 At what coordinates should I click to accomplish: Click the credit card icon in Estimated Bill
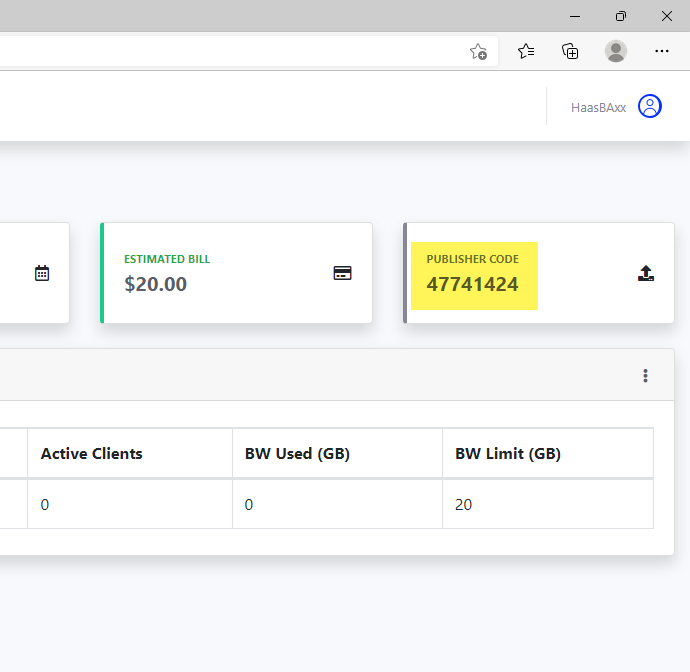(342, 273)
